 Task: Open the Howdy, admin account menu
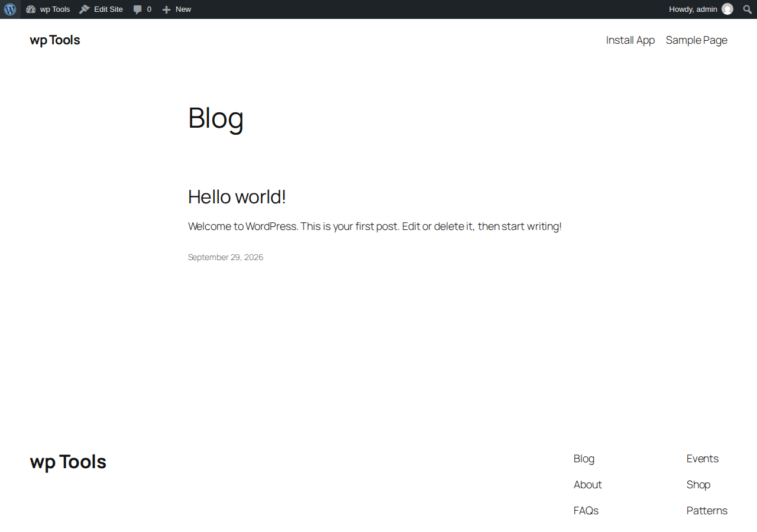coord(701,9)
